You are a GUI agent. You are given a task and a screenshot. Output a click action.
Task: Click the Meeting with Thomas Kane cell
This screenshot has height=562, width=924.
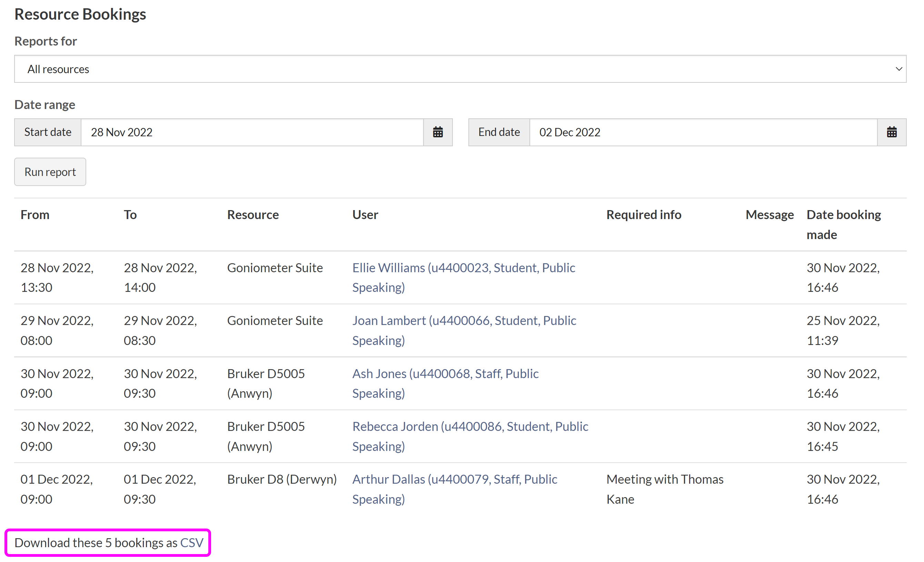tap(665, 489)
